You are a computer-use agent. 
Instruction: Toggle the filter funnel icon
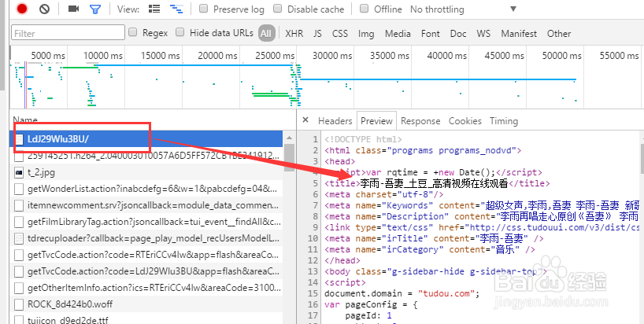pyautogui.click(x=95, y=9)
